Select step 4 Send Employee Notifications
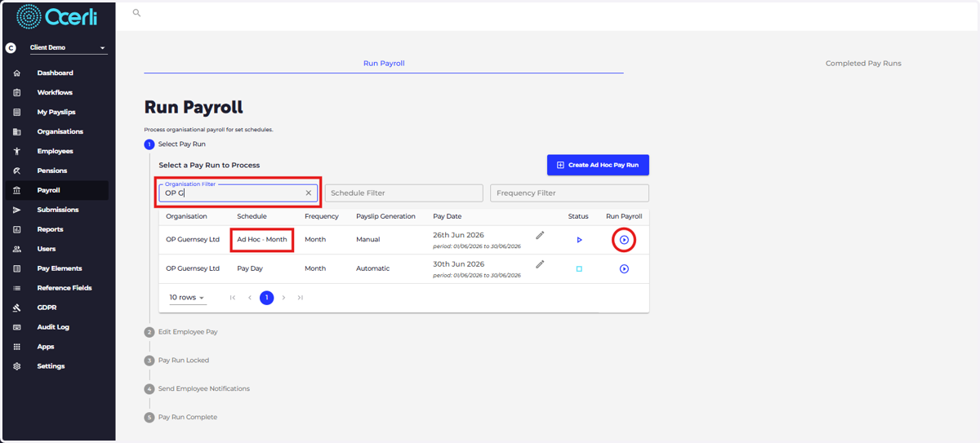Screen dimensions: 980x443 pos(197,388)
